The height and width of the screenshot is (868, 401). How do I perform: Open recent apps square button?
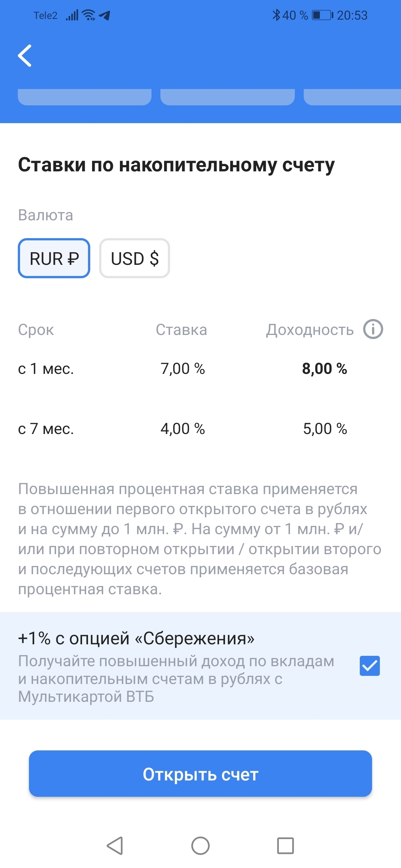(x=285, y=846)
